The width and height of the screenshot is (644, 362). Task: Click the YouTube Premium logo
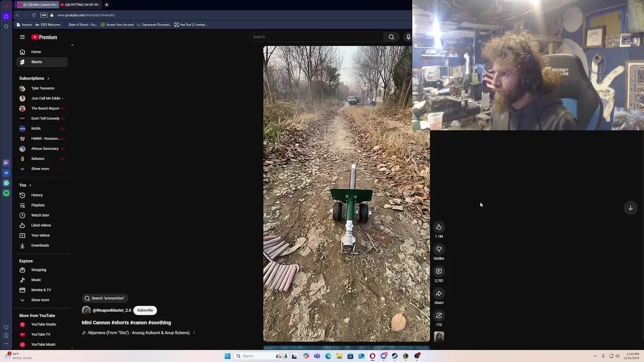(x=44, y=37)
